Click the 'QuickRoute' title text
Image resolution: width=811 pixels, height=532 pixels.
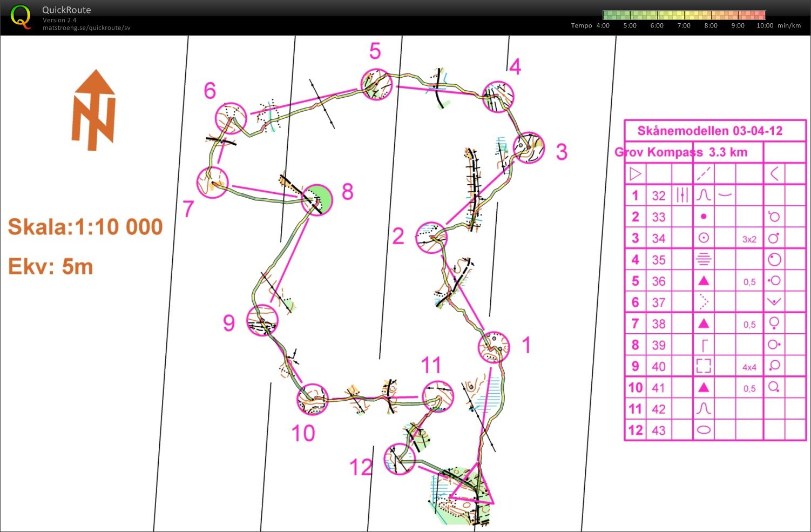[66, 10]
